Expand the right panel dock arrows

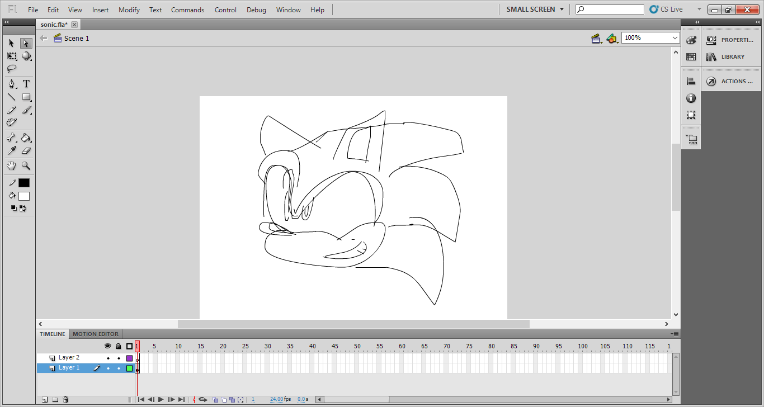click(x=758, y=22)
